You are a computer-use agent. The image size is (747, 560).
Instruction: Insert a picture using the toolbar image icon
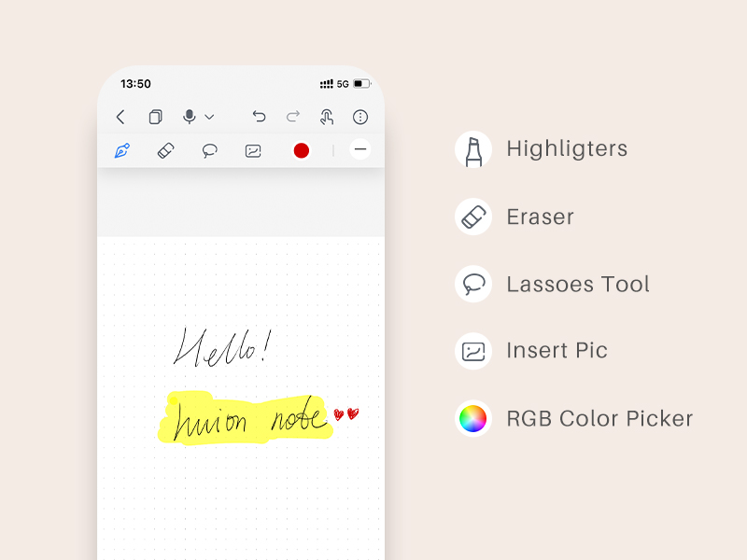coord(253,150)
